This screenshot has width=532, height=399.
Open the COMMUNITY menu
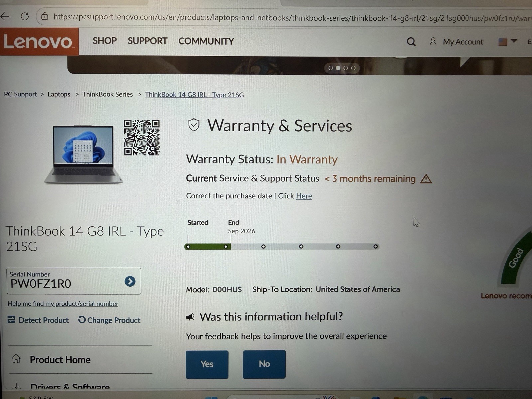point(206,41)
